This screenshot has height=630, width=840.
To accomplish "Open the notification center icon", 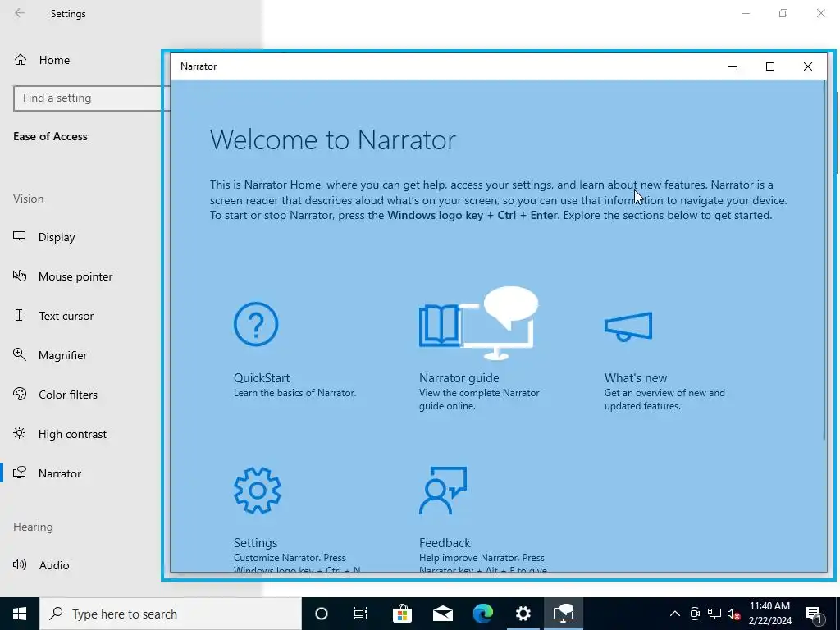I will click(x=815, y=614).
